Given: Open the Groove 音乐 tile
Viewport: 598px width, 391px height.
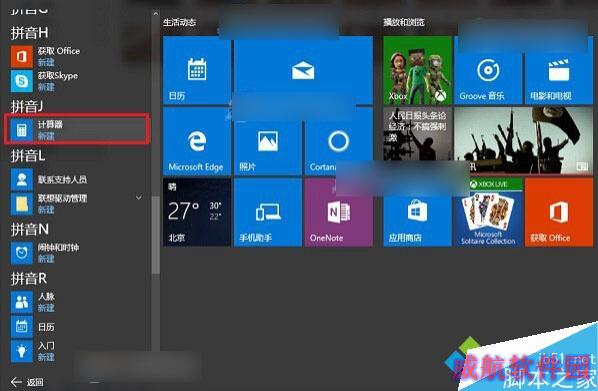Looking at the screenshot, I should coord(488,70).
